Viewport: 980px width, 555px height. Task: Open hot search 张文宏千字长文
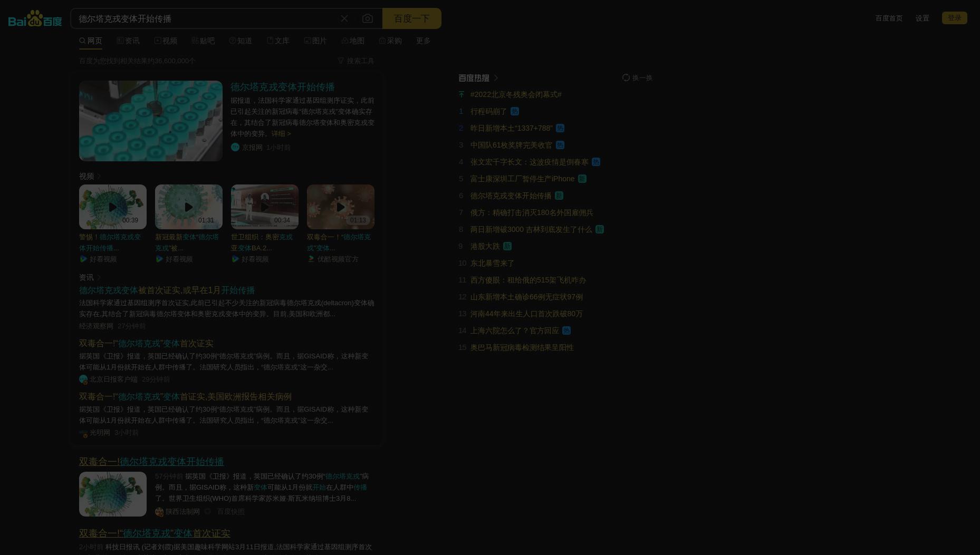[530, 162]
